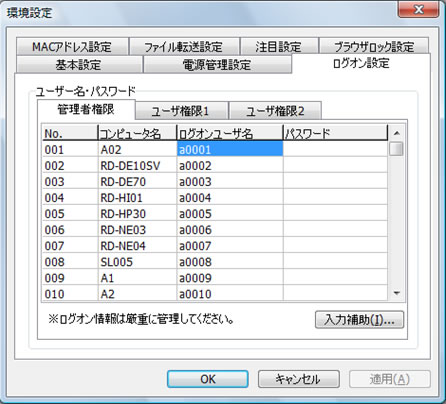Close the 環境設定 dialog window

point(418,10)
